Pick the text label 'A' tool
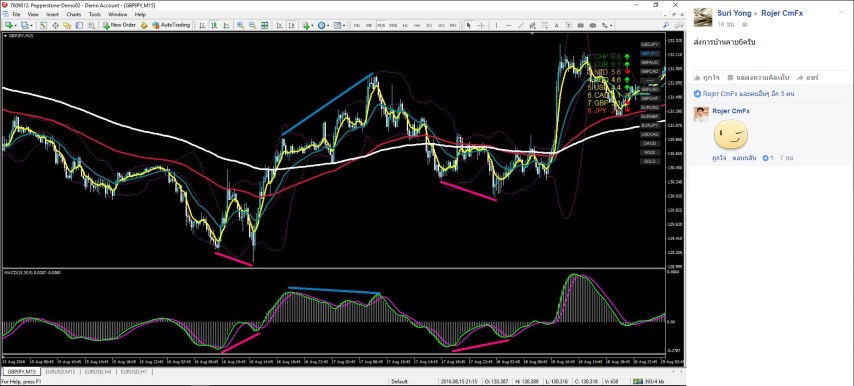This screenshot has width=854, height=386. 557,25
